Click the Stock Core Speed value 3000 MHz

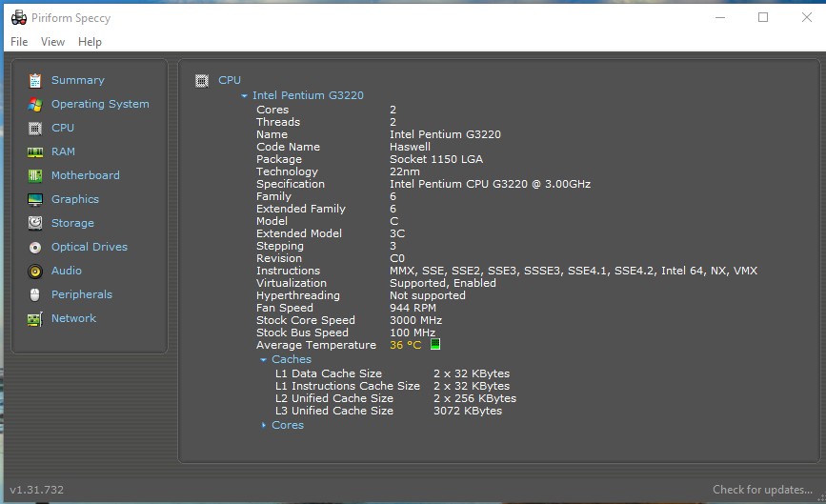(x=415, y=320)
